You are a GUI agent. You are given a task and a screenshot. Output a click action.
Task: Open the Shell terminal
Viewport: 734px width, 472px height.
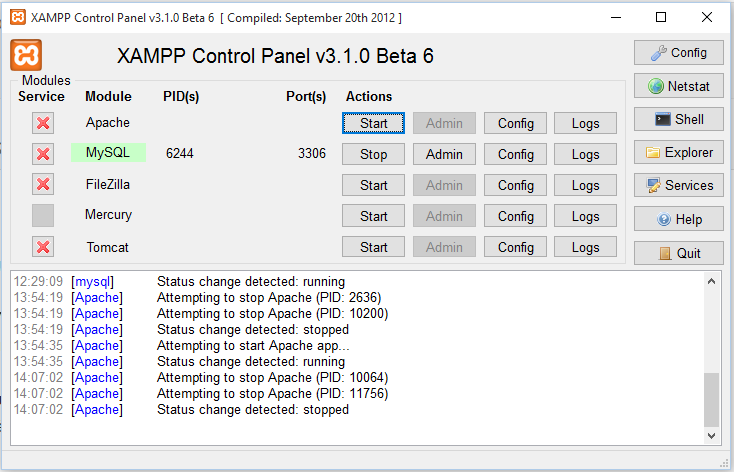click(678, 119)
